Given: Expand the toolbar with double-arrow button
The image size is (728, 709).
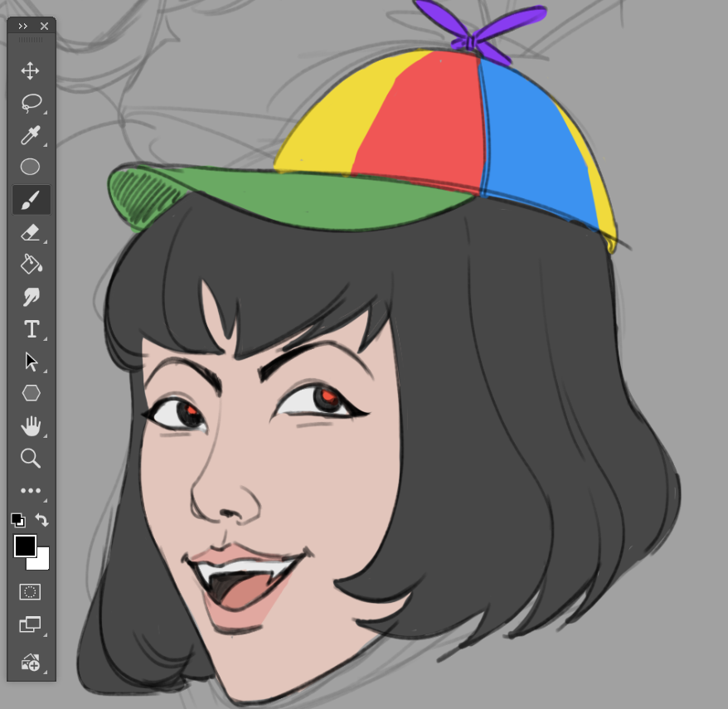Looking at the screenshot, I should click(22, 26).
